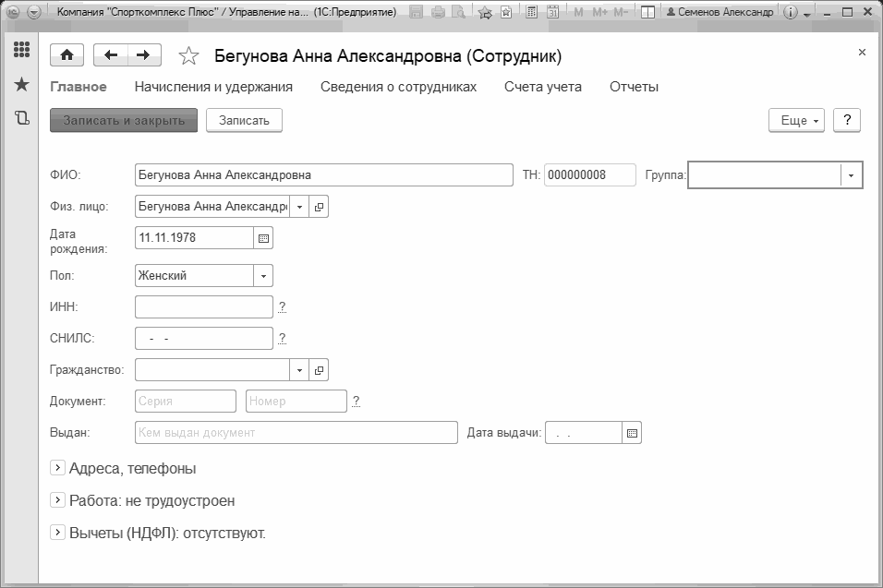The height and width of the screenshot is (588, 883).
Task: Open Гражданство record with the open icon
Action: coord(319,370)
